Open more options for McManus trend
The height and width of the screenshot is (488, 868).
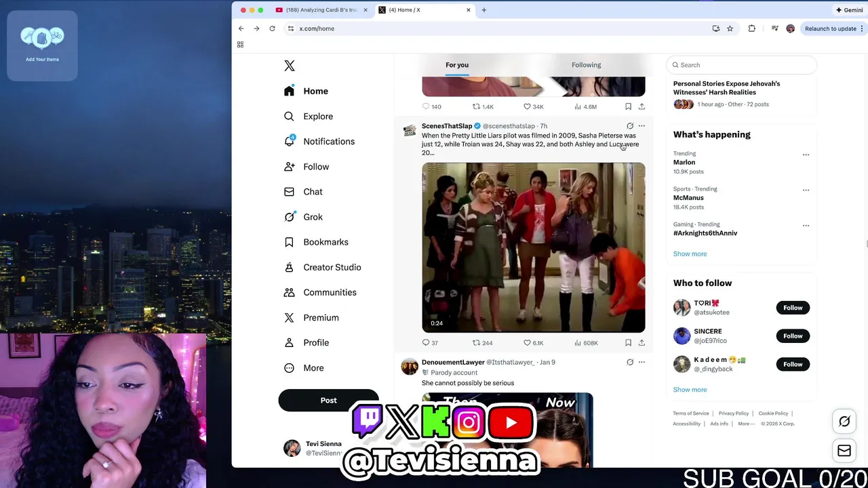806,190
